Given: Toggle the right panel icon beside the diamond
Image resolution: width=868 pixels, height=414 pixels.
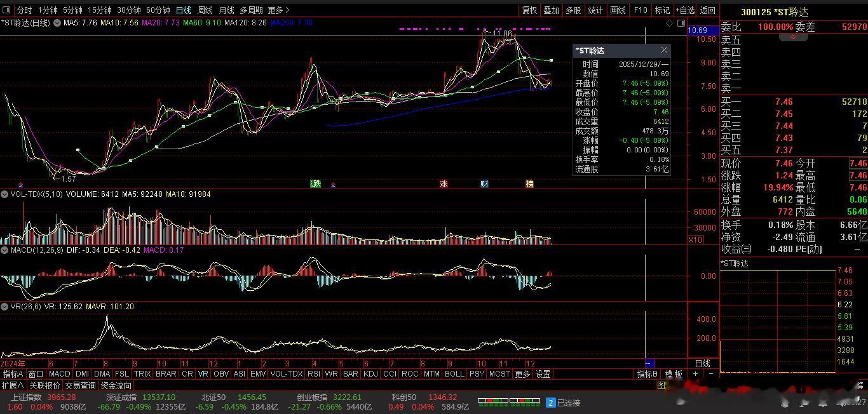Looking at the screenshot, I should pyautogui.click(x=681, y=23).
